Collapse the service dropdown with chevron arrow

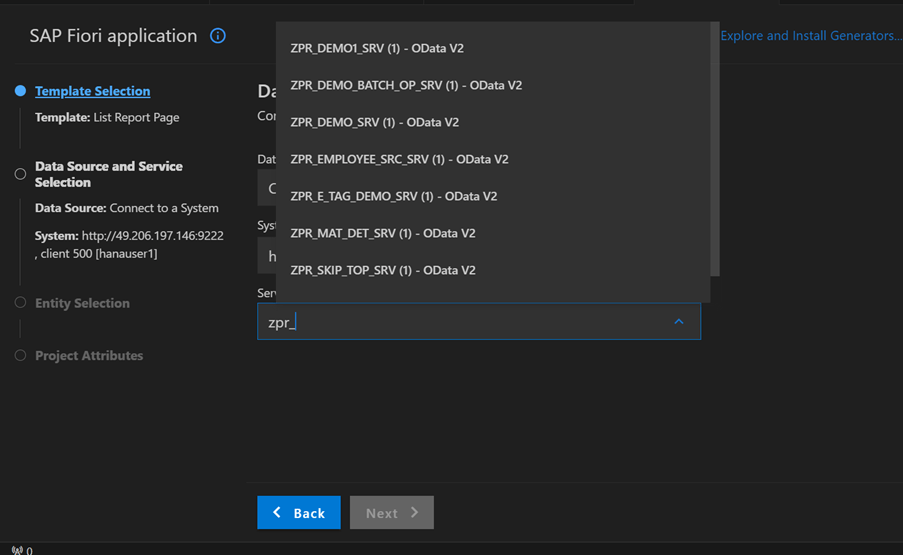coord(679,322)
